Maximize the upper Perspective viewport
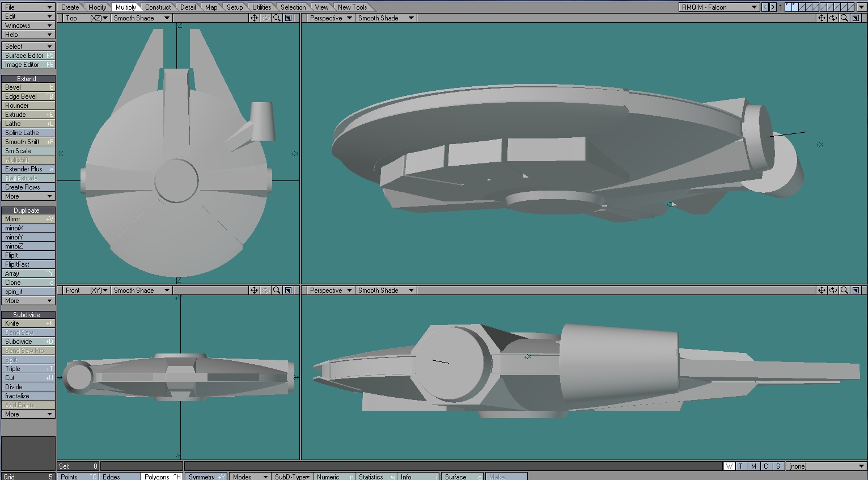This screenshot has width=868, height=480. [x=856, y=18]
